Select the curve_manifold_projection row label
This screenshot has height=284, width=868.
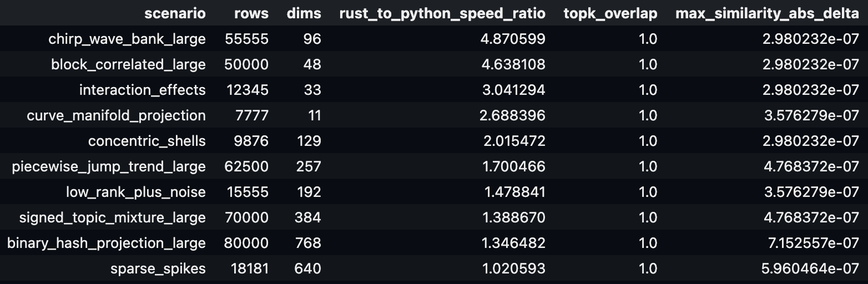click(116, 115)
